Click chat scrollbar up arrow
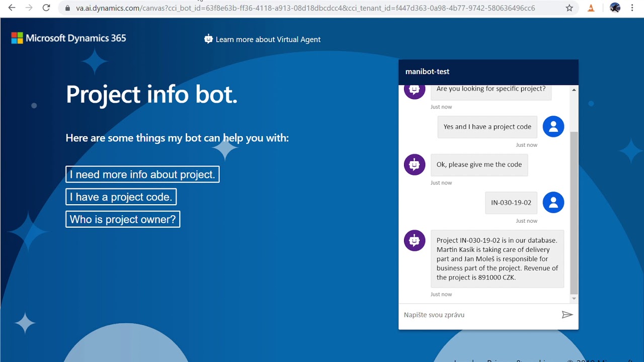This screenshot has width=644, height=362. 574,90
